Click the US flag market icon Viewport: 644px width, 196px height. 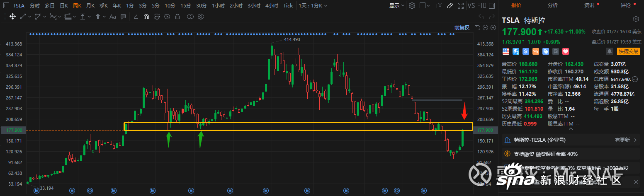tap(506, 51)
